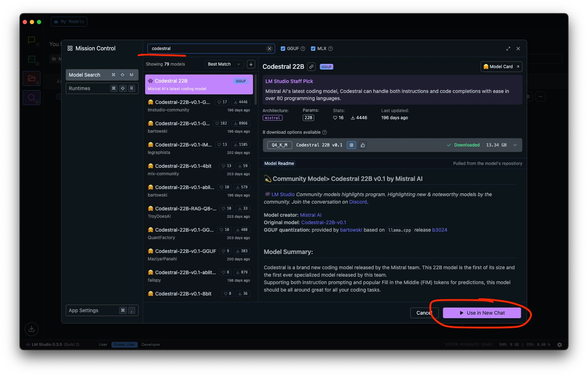Click the Downloaded status label
This screenshot has width=588, height=376.
pyautogui.click(x=463, y=145)
